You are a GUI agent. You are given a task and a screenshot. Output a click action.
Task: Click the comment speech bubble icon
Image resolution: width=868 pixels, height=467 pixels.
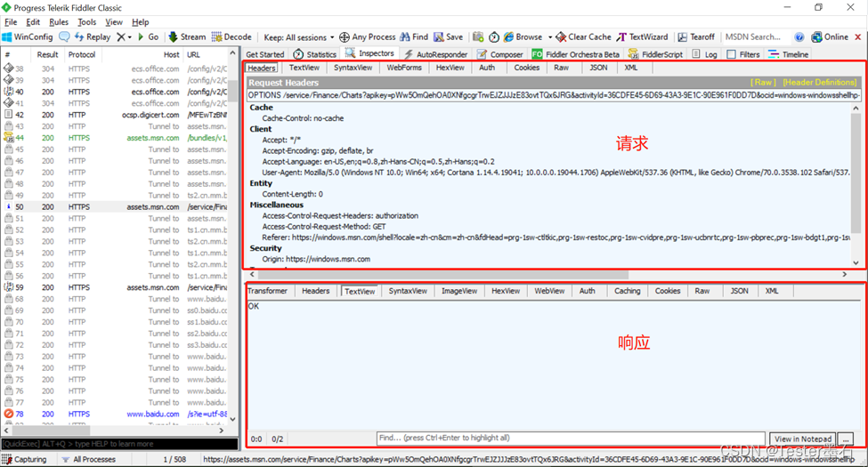[64, 37]
